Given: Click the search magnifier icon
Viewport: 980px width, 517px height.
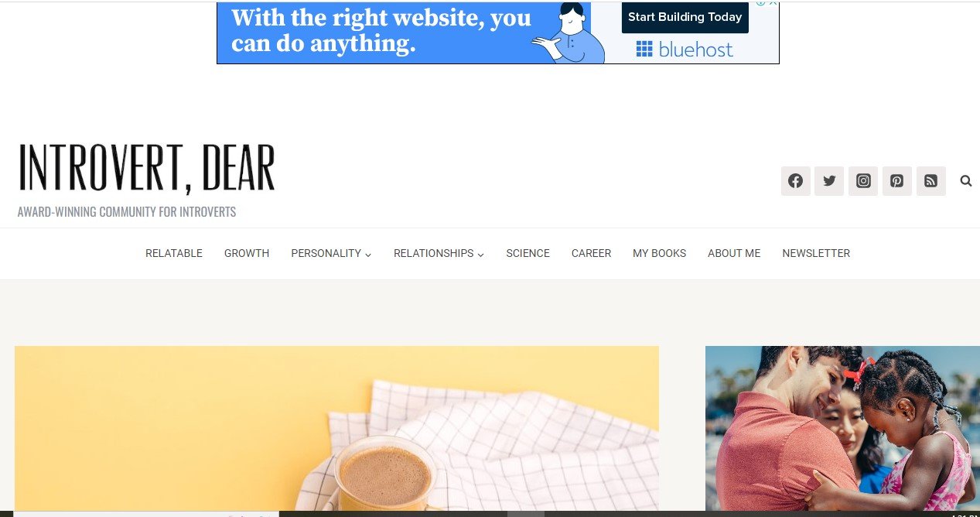Looking at the screenshot, I should (966, 181).
